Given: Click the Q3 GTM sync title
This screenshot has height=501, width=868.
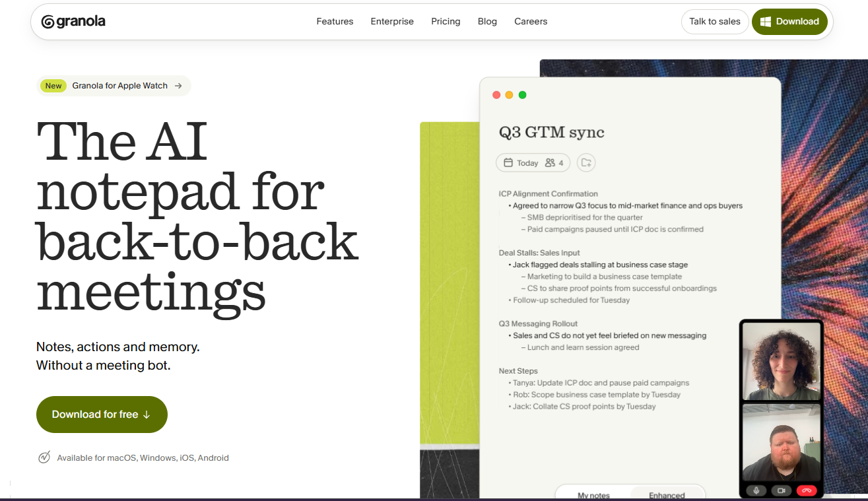Looking at the screenshot, I should pos(551,132).
